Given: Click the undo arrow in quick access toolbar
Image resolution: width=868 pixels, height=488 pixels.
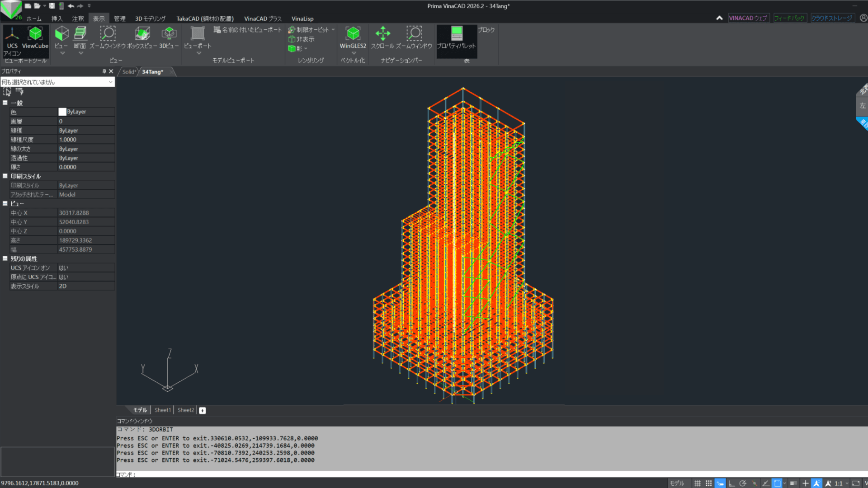Looking at the screenshot, I should (71, 6).
